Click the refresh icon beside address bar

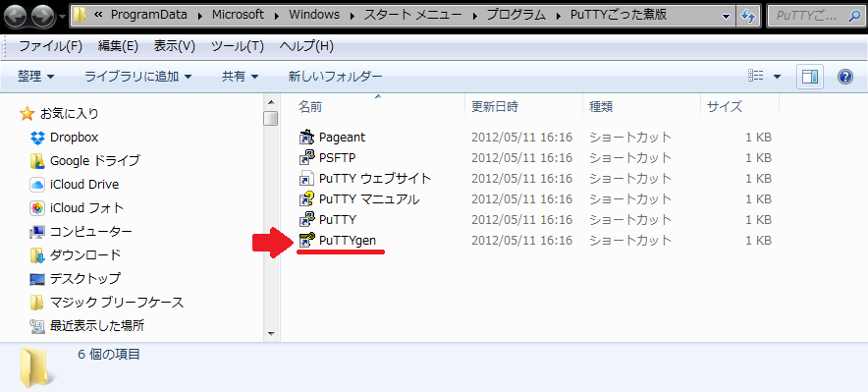click(x=748, y=16)
